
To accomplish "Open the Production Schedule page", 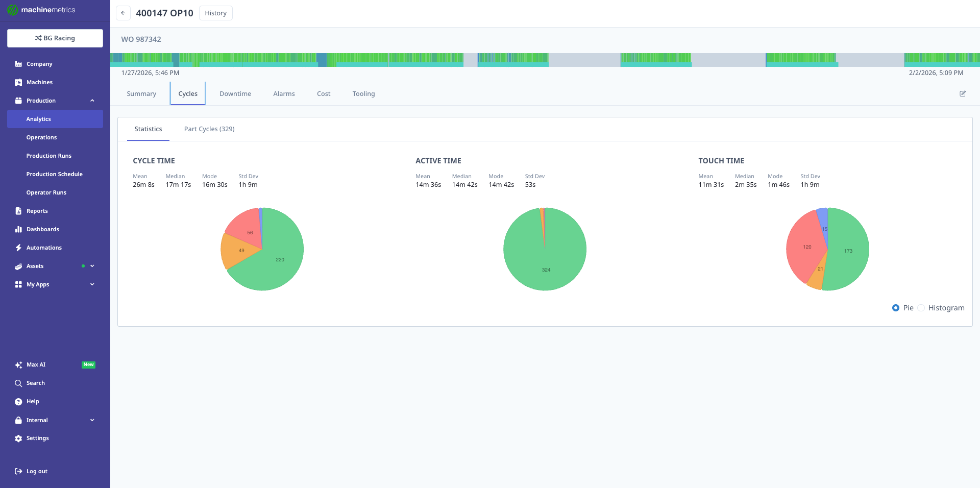I will 54,174.
